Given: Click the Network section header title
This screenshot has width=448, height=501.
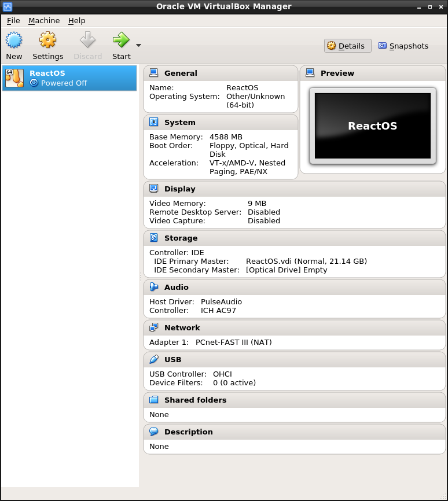Looking at the screenshot, I should tap(182, 328).
